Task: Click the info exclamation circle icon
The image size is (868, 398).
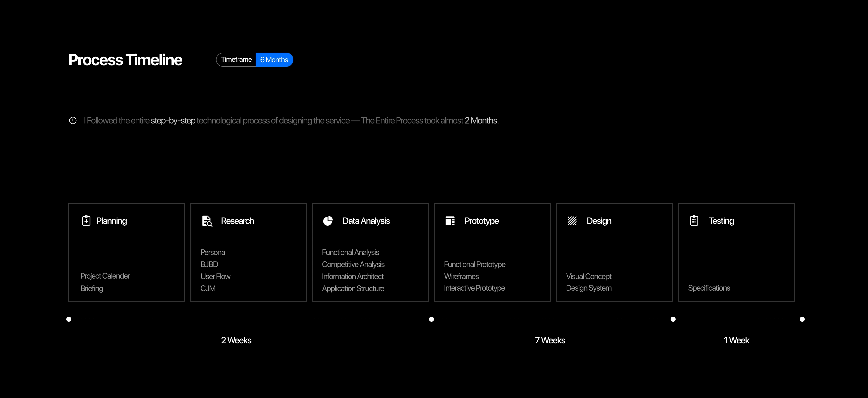Action: tap(73, 120)
